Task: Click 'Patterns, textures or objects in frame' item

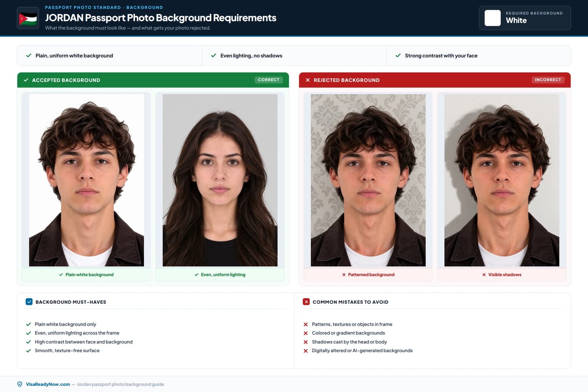Action: (352, 324)
